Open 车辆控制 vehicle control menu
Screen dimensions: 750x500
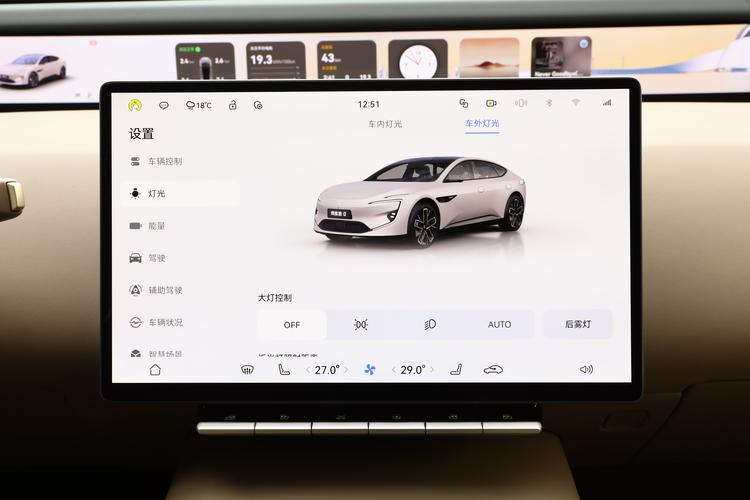(x=165, y=161)
